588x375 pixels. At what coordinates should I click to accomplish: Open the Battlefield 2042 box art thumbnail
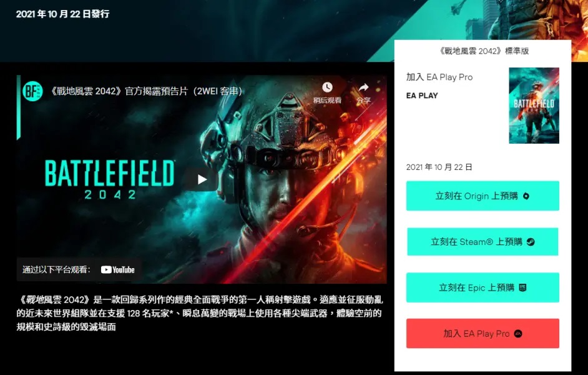pos(534,106)
